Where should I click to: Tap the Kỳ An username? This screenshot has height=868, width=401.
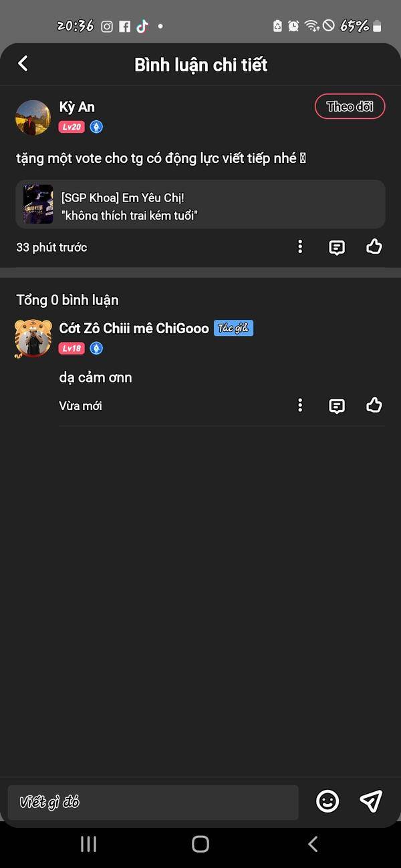point(77,107)
